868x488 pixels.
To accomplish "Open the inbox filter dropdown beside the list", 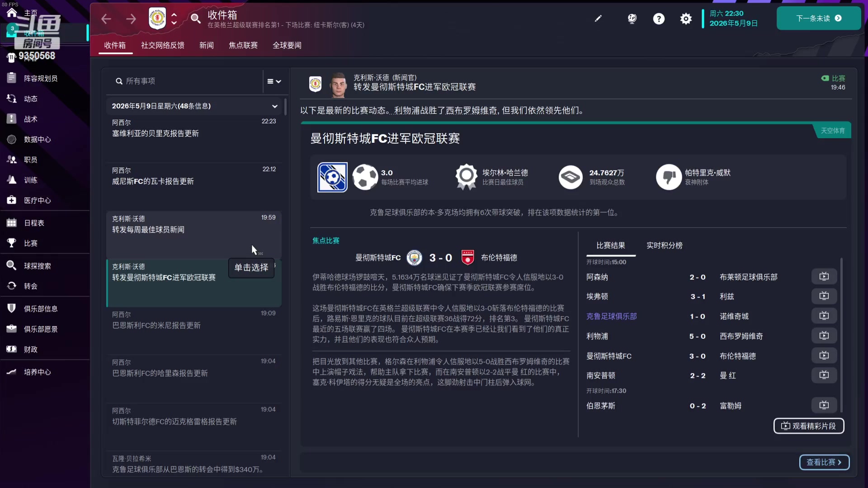I will coord(274,81).
